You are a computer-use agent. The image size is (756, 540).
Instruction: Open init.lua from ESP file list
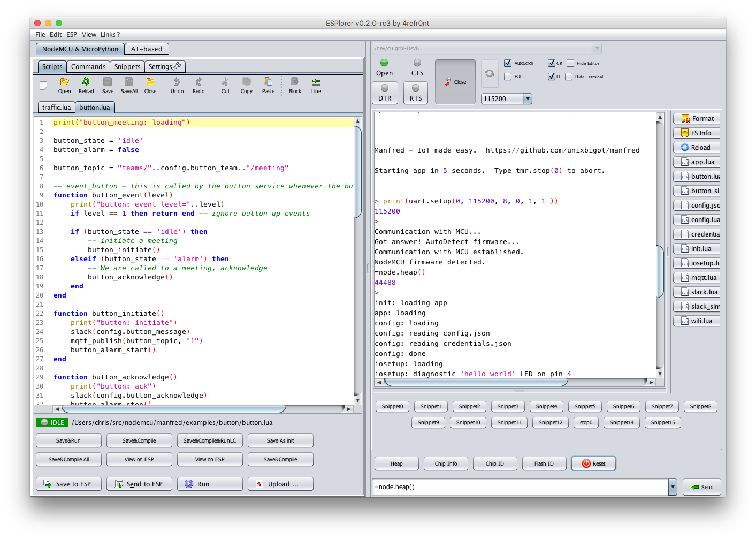pos(697,248)
